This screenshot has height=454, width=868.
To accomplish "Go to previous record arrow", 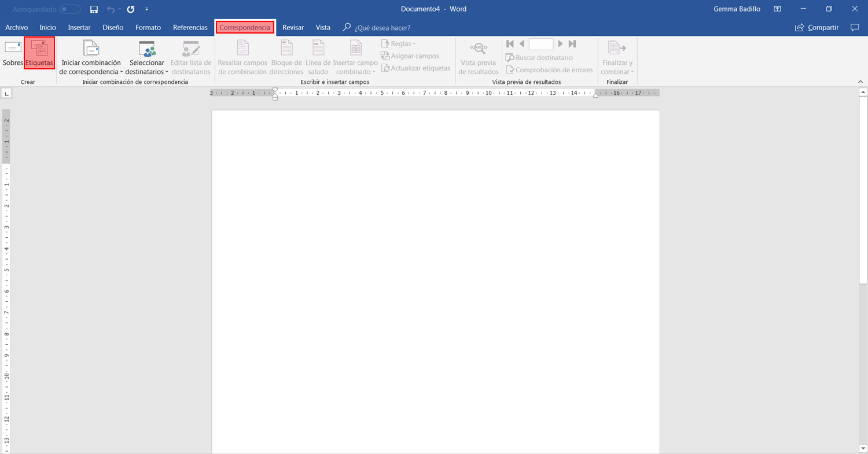I will click(x=521, y=44).
